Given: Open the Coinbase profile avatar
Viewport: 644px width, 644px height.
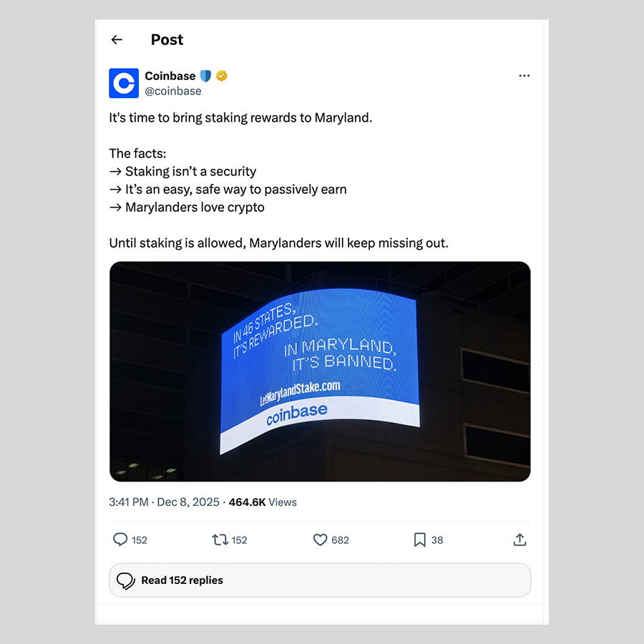Looking at the screenshot, I should point(124,83).
